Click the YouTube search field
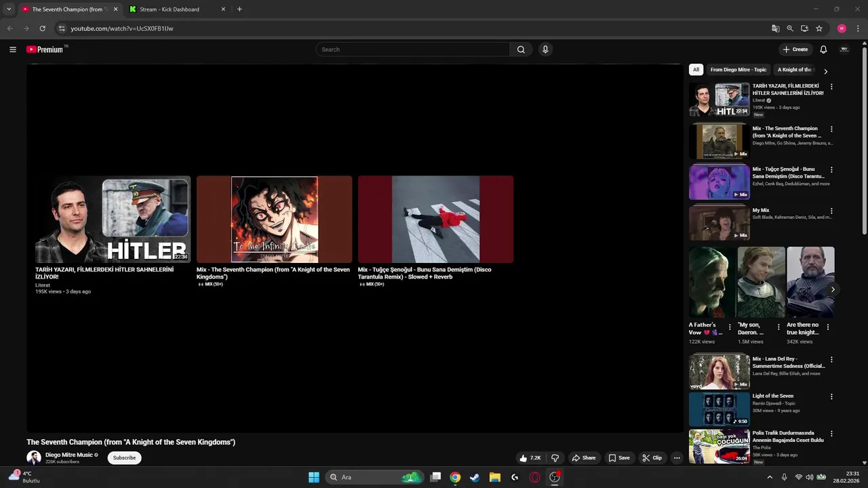This screenshot has height=488, width=868. tap(412, 49)
